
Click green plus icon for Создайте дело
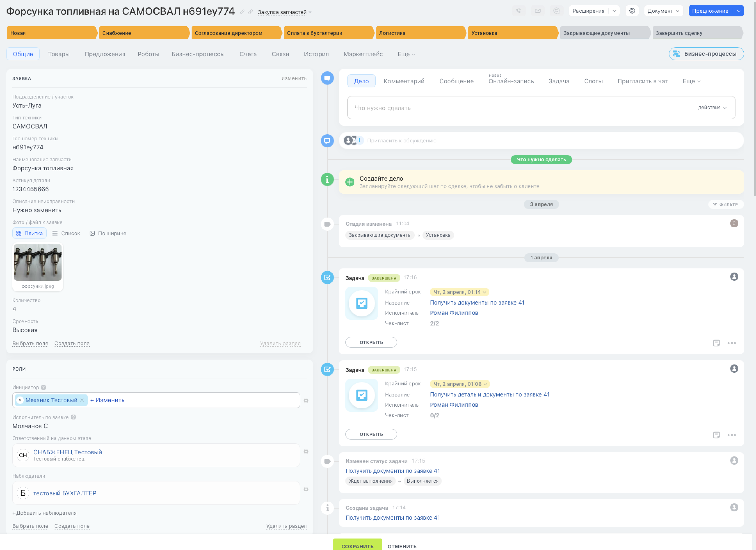tap(350, 182)
